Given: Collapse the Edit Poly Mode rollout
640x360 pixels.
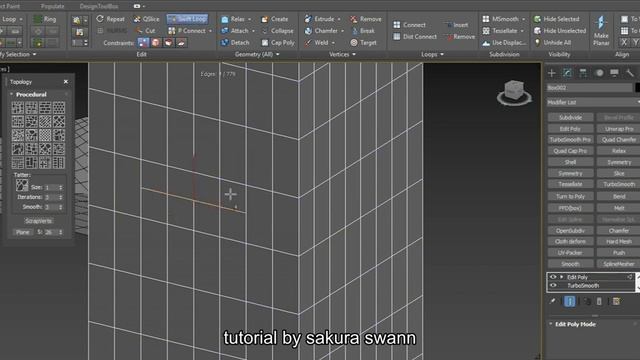Looking at the screenshot, I should (x=551, y=324).
